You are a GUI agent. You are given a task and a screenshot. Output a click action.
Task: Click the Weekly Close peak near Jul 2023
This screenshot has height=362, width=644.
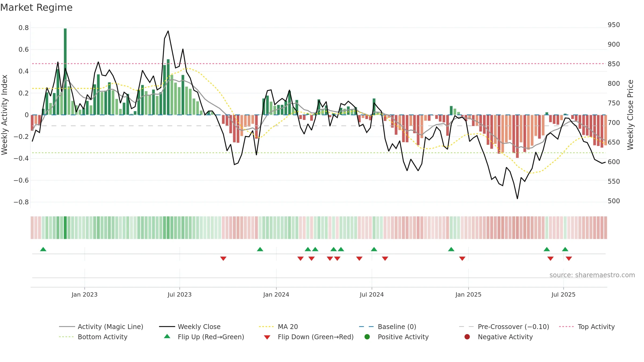[x=168, y=31]
